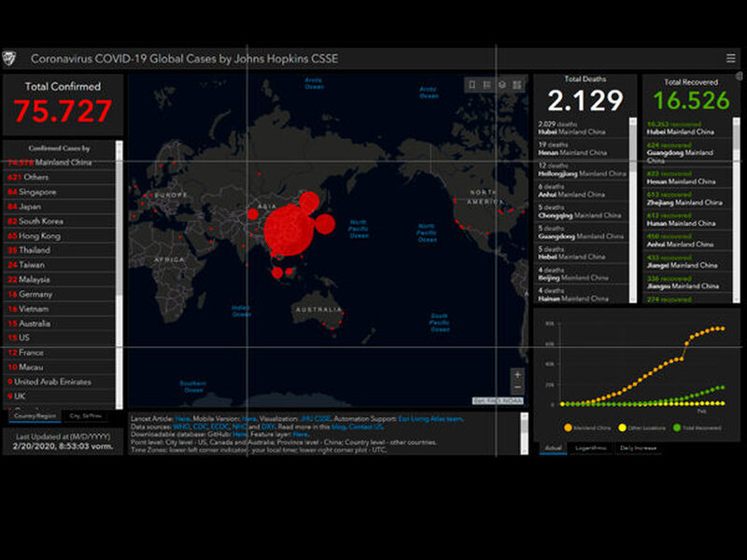Open the GitHub Here link
Screen dimensions: 747x560
(x=240, y=434)
